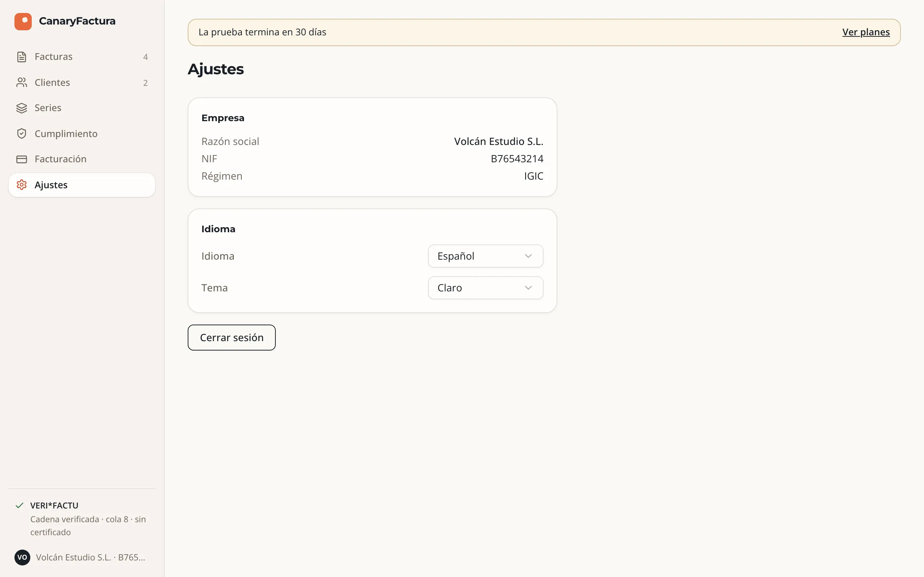Click the Cerrar sesión button
The height and width of the screenshot is (577, 924).
point(231,337)
